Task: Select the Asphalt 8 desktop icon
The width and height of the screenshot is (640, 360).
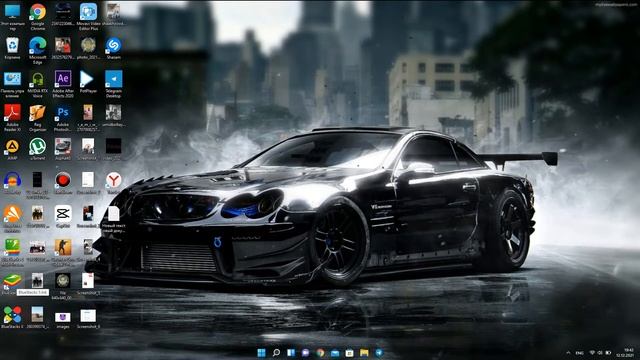Action: pos(63,146)
